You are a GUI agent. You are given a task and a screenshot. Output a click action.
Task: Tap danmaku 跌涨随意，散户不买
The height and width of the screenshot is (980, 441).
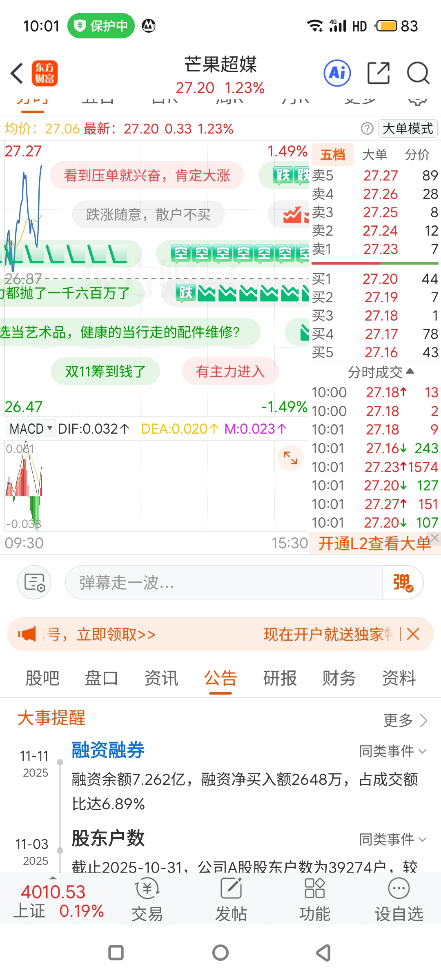[149, 214]
